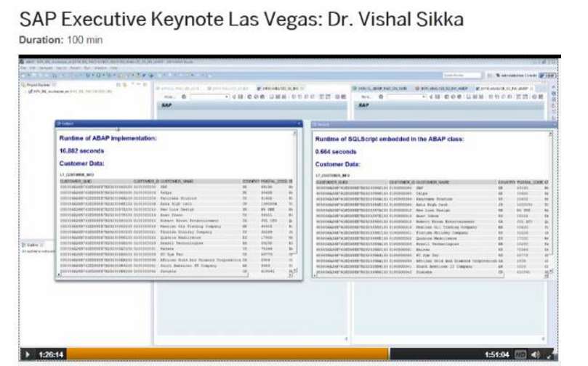This screenshot has width=588, height=366.
Task: Mute the video with the speaker icon
Action: pos(536,354)
